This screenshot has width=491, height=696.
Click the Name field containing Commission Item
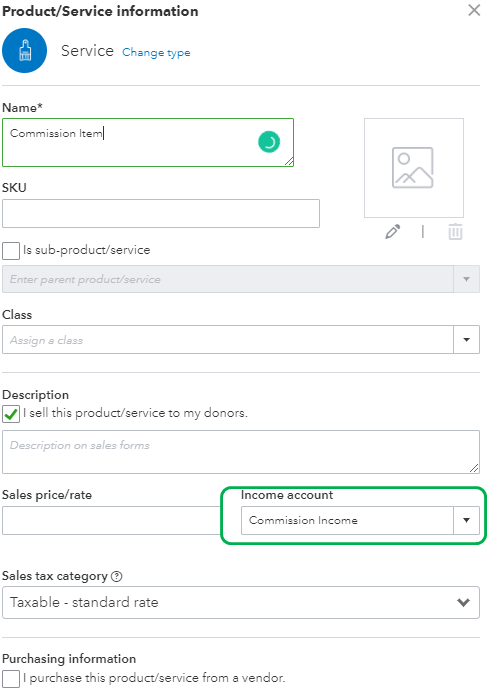(148, 142)
